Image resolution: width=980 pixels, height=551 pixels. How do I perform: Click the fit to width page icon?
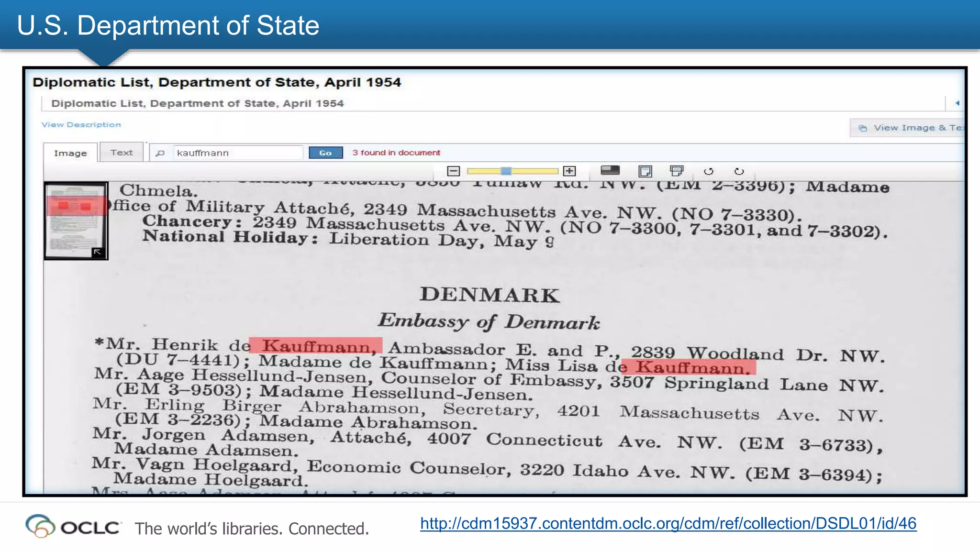tap(677, 171)
